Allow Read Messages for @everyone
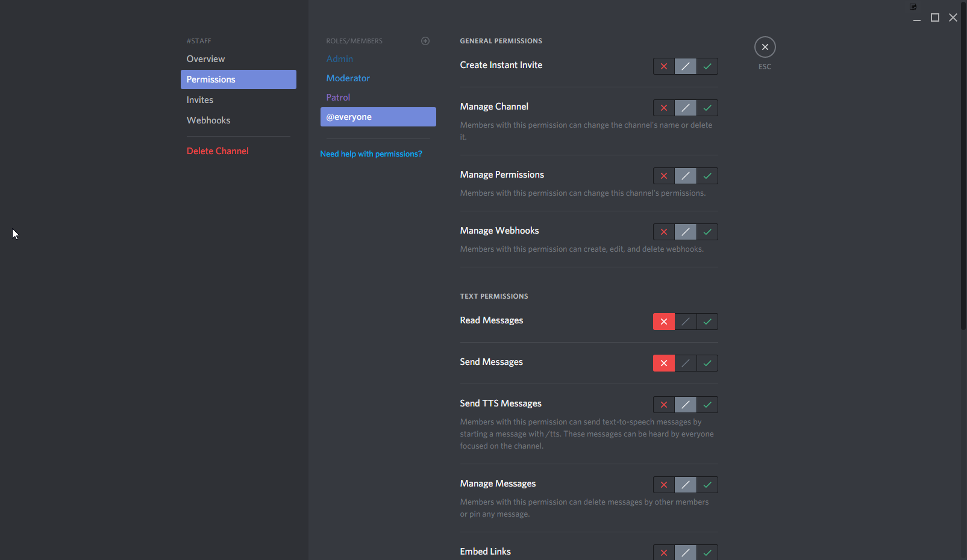 click(707, 322)
